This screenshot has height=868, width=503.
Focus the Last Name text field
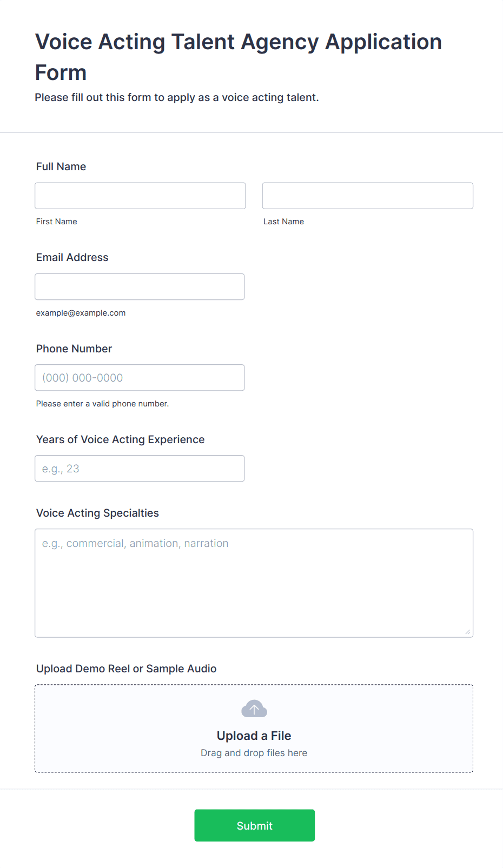[x=367, y=196]
